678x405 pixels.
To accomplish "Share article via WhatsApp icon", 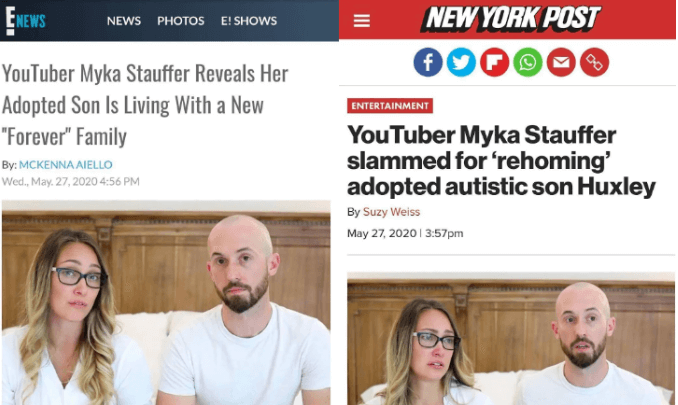I will coord(528,62).
